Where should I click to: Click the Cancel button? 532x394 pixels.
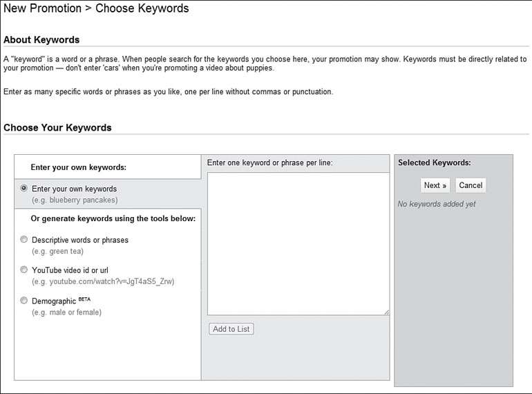click(471, 185)
